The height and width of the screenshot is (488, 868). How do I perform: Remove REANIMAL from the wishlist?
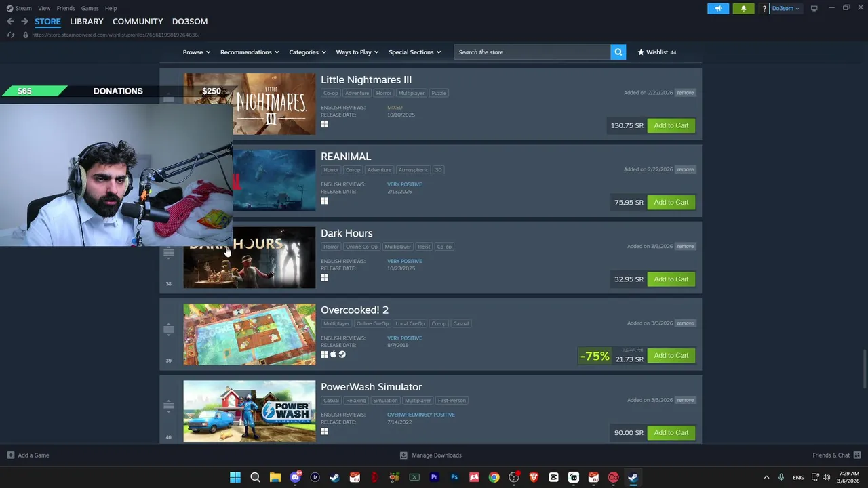pos(685,169)
